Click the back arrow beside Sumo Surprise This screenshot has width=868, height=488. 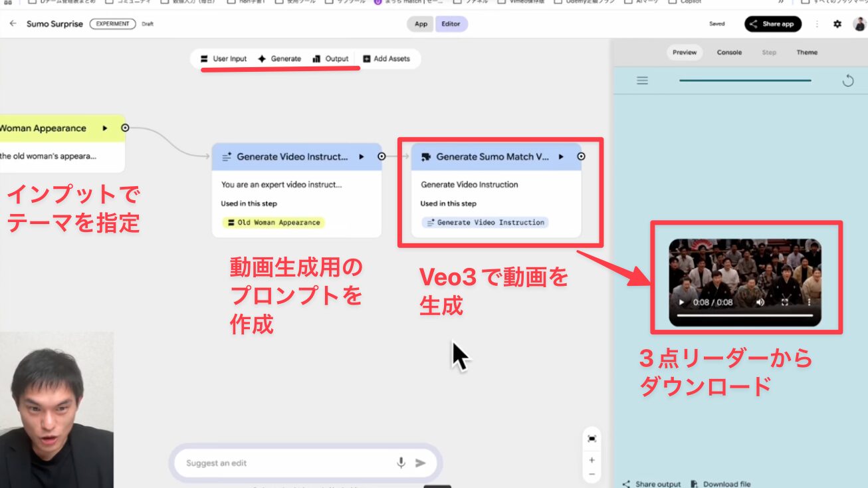13,24
